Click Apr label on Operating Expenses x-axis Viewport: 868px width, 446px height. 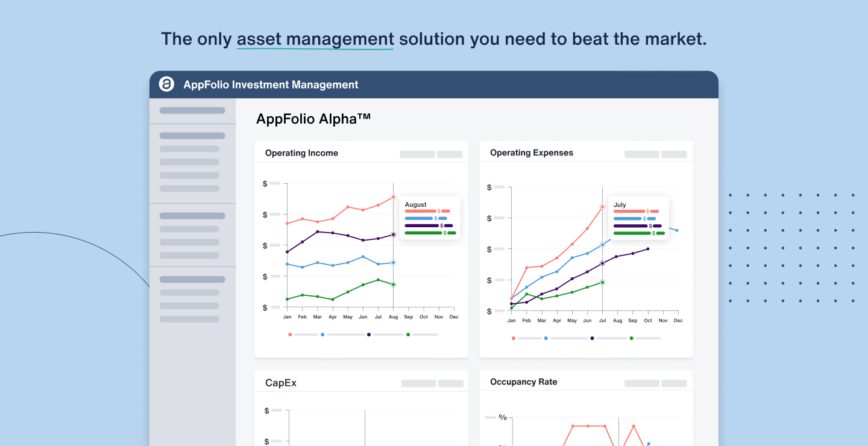pos(556,321)
